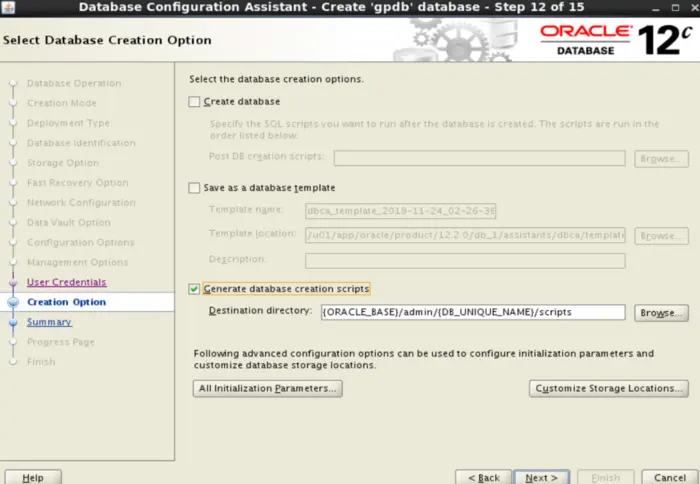The image size is (700, 484).
Task: Click Management Options step text
Action: (x=78, y=262)
